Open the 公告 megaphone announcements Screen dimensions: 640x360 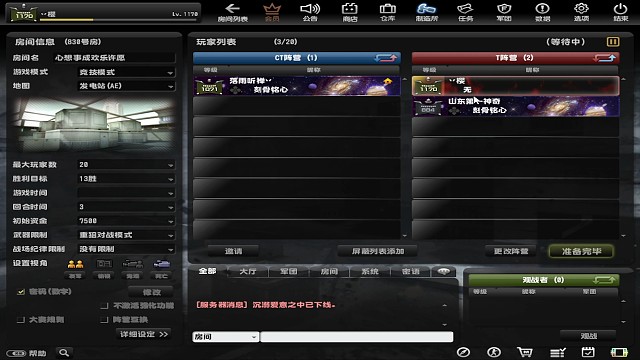(310, 12)
